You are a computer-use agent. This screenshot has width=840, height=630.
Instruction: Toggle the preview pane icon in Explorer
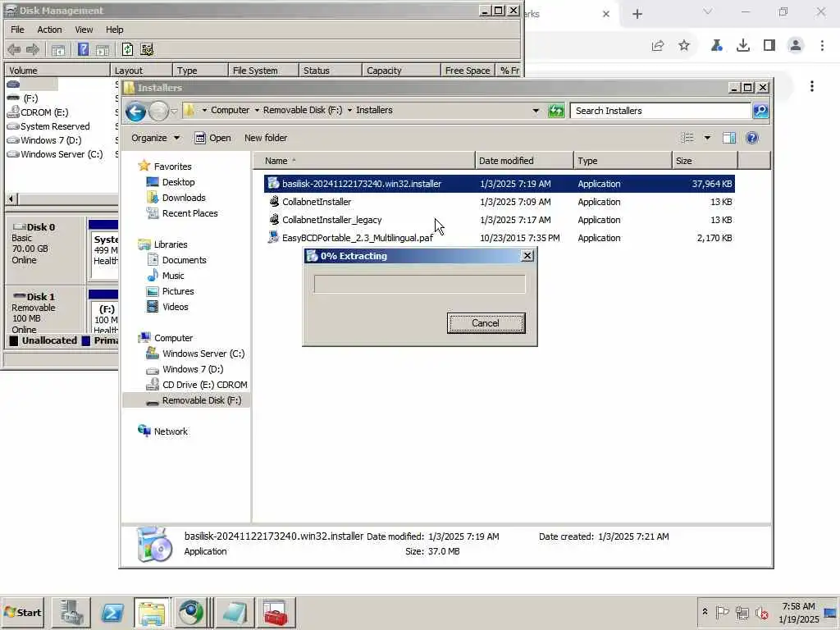(729, 138)
